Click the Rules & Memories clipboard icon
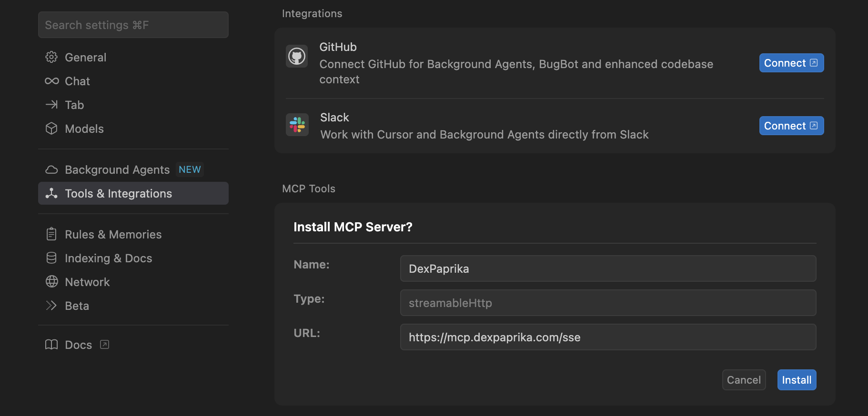This screenshot has height=416, width=868. pyautogui.click(x=51, y=234)
